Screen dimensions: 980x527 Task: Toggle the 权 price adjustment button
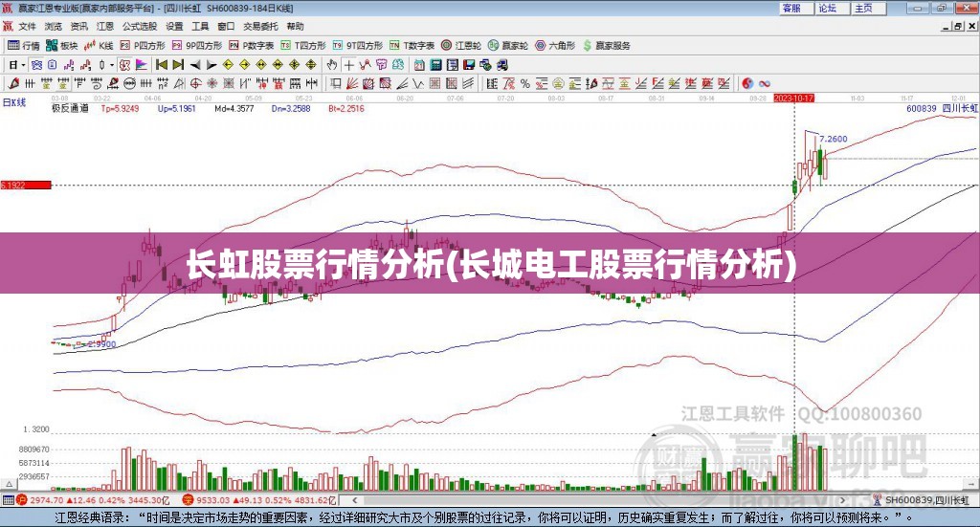[x=124, y=65]
